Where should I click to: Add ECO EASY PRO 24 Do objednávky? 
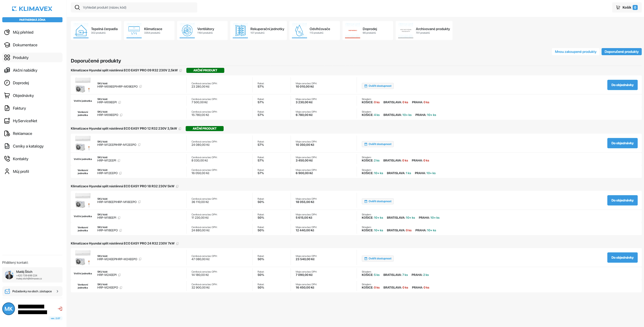point(622,258)
